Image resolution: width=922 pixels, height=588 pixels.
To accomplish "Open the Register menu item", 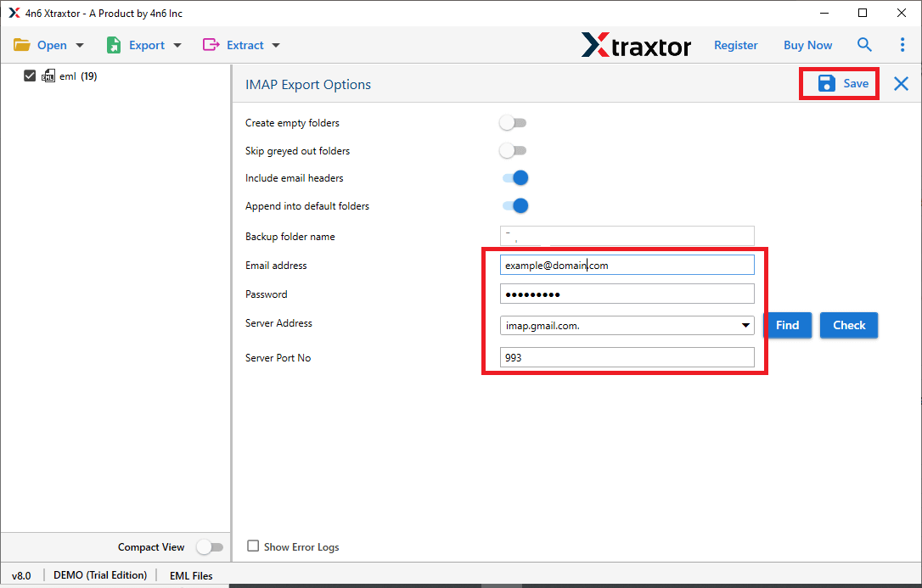I will click(x=735, y=45).
